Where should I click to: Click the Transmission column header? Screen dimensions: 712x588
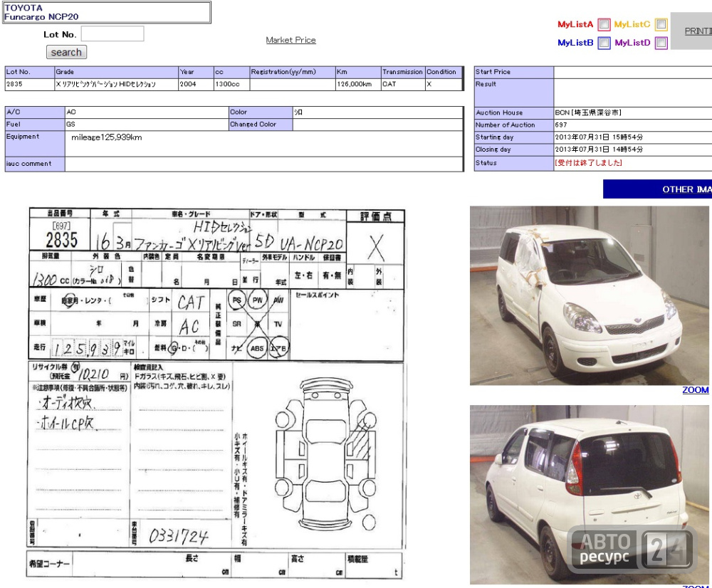(403, 72)
